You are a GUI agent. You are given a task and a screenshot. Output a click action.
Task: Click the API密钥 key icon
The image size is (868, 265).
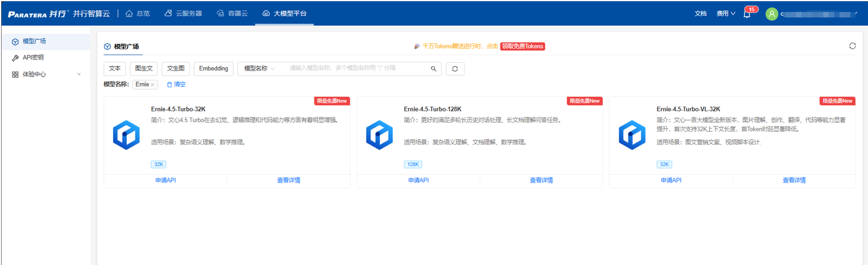pyautogui.click(x=15, y=58)
